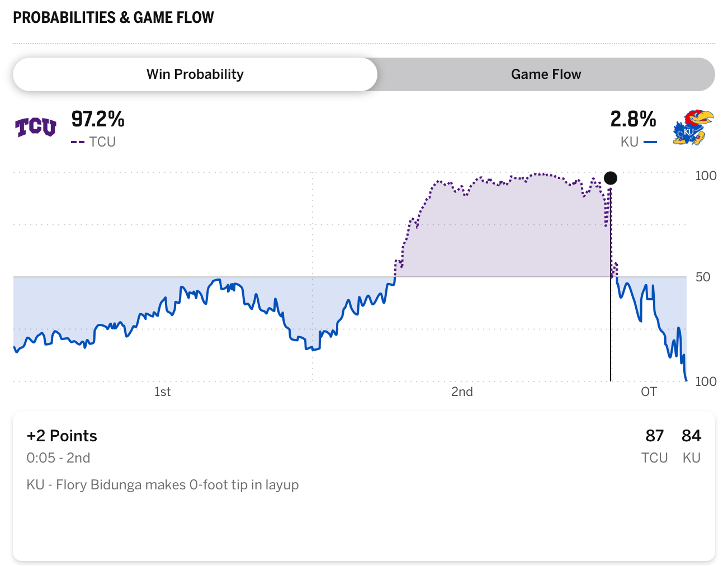Click the TCU team logo
Viewport: 728px width, 566px height.
(x=36, y=128)
